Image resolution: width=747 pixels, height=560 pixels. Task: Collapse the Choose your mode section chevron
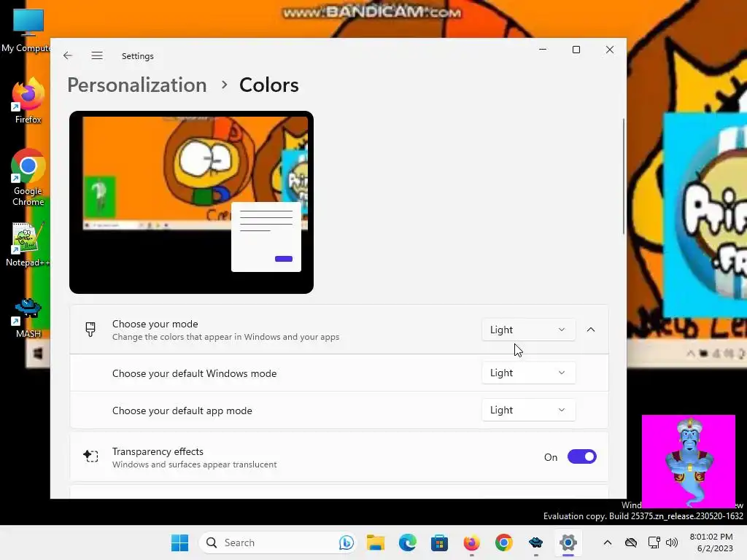pos(591,330)
